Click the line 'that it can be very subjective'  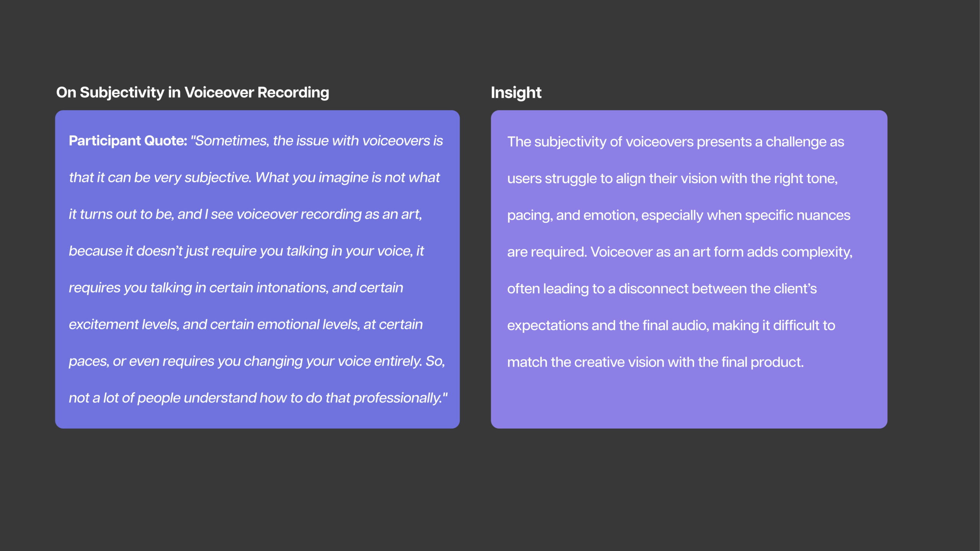(x=254, y=178)
